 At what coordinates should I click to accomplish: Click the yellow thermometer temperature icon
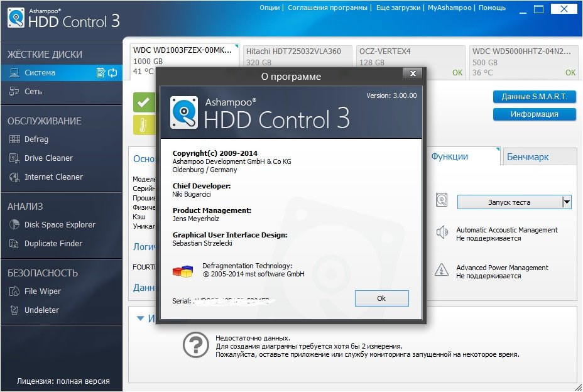point(144,124)
